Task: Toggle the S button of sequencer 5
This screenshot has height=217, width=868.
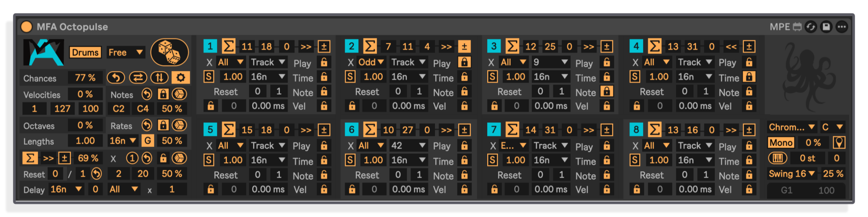Action: (x=209, y=160)
